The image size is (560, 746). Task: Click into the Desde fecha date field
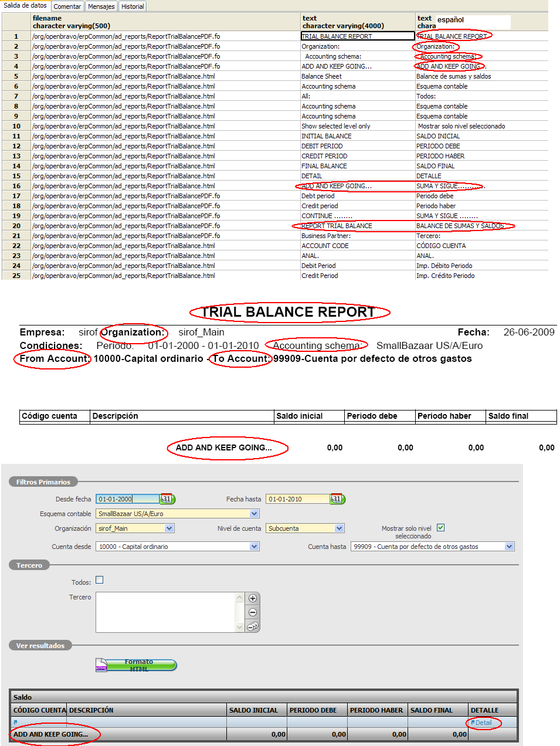[128, 499]
